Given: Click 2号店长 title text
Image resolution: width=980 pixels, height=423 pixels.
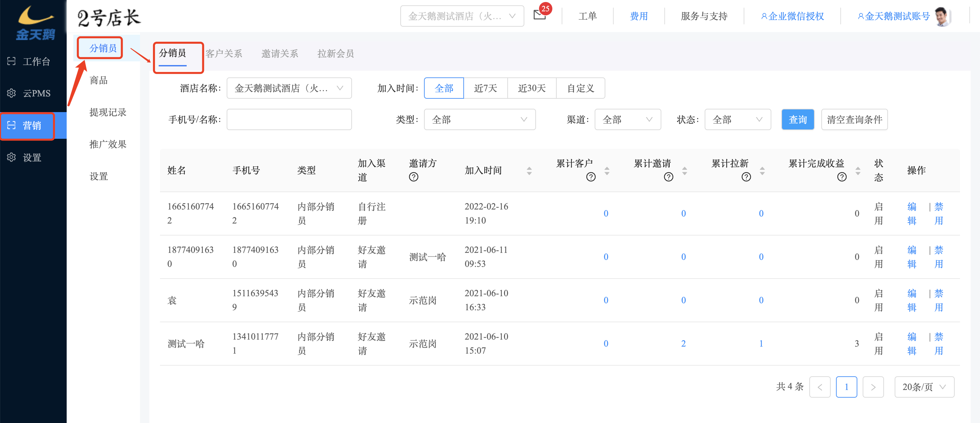Looking at the screenshot, I should pos(109,18).
